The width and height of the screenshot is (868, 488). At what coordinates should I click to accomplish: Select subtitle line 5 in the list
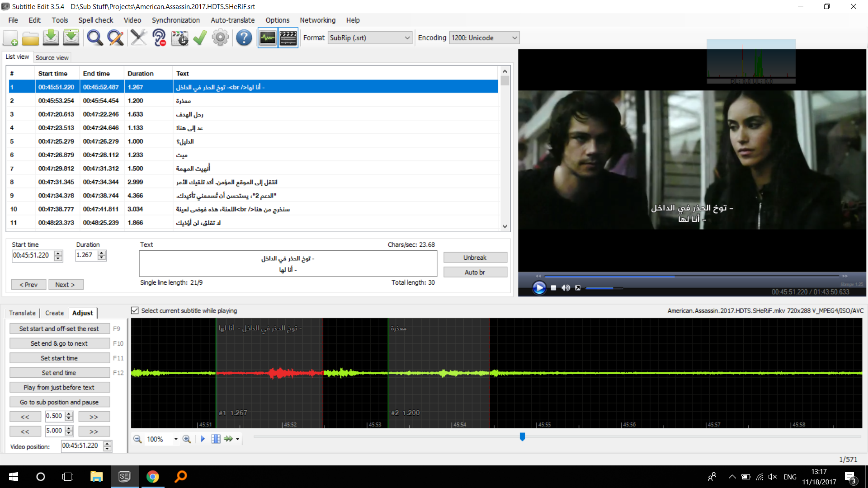pos(226,141)
